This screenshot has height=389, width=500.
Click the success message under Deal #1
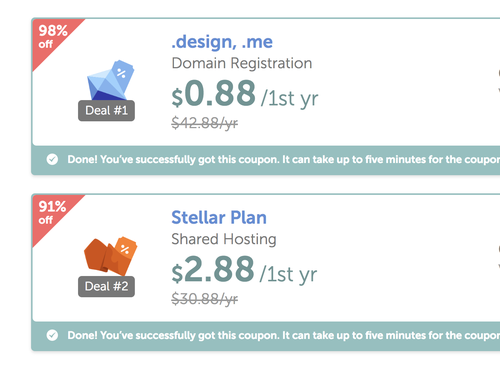click(283, 159)
